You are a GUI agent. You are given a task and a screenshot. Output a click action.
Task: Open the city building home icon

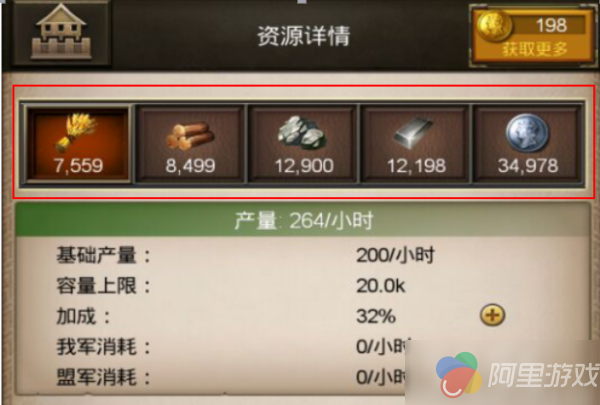tap(61, 32)
